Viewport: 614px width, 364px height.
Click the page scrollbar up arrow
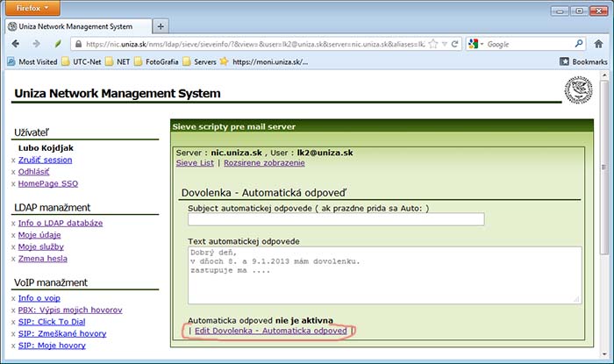(x=605, y=75)
